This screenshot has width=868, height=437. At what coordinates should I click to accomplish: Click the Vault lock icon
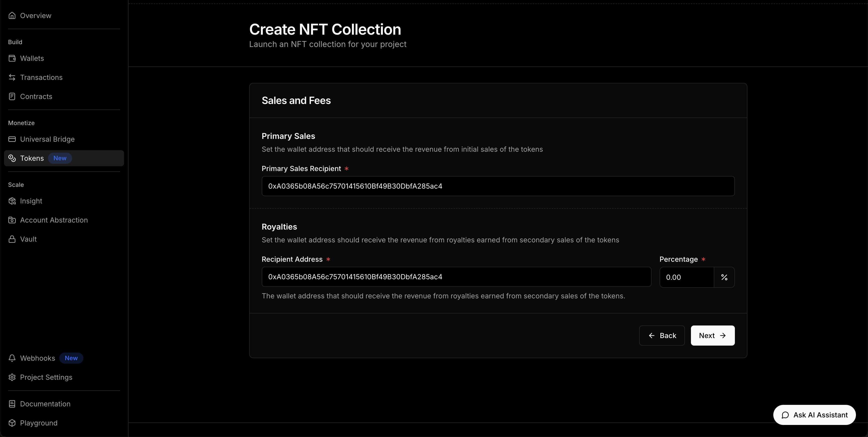(x=12, y=239)
